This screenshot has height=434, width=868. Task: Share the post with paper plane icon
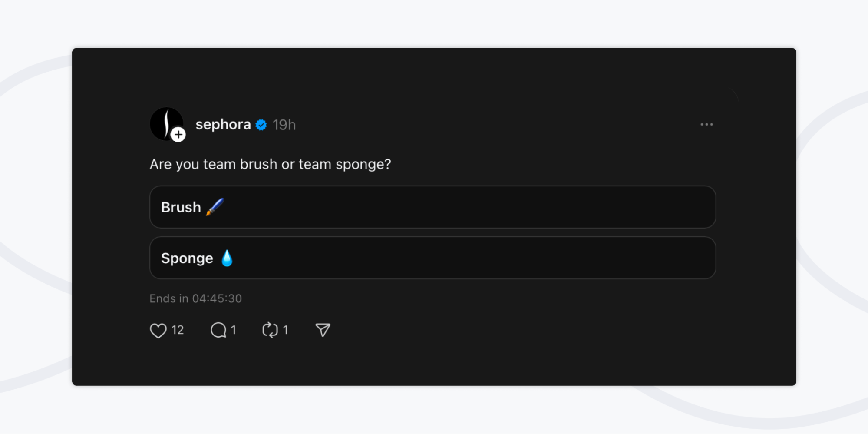(323, 330)
